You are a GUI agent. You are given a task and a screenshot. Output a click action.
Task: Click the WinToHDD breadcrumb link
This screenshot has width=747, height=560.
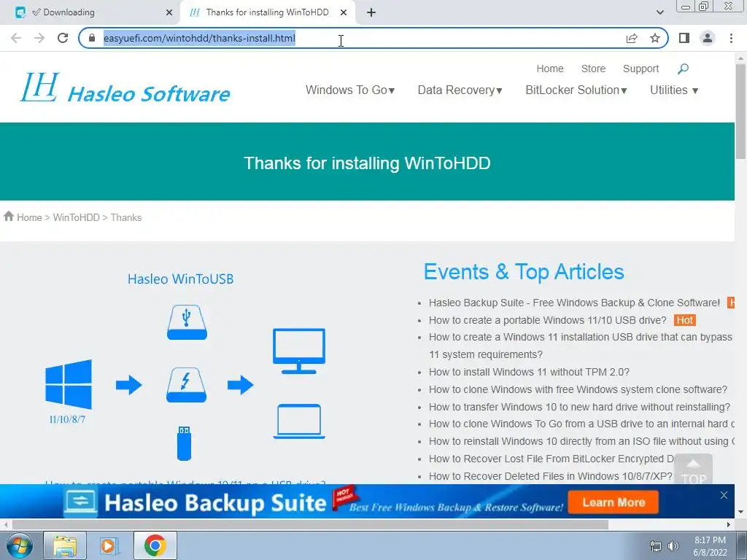pyautogui.click(x=76, y=217)
